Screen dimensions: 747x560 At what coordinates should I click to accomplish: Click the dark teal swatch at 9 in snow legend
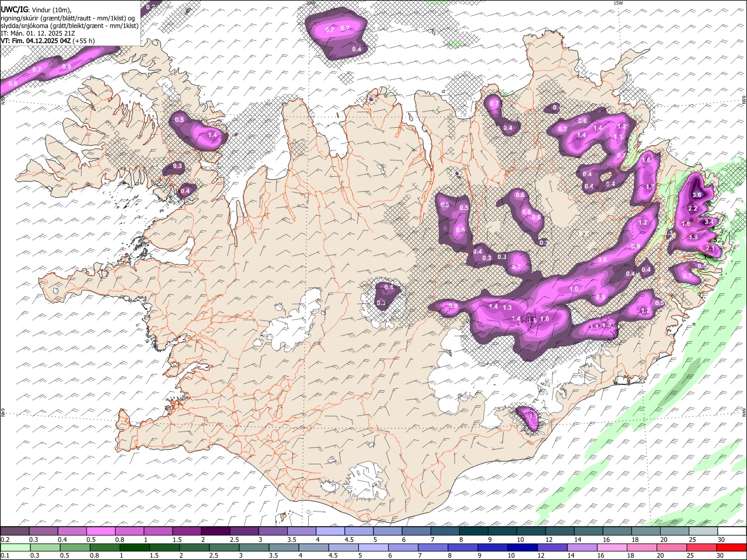502,531
